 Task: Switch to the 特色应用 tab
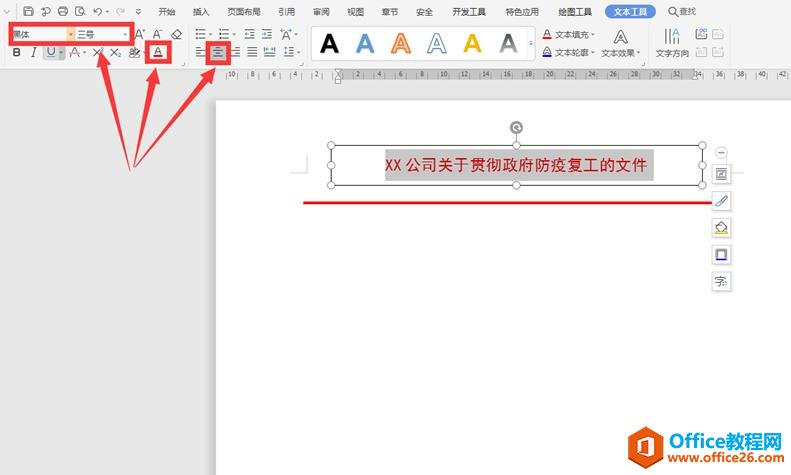522,12
